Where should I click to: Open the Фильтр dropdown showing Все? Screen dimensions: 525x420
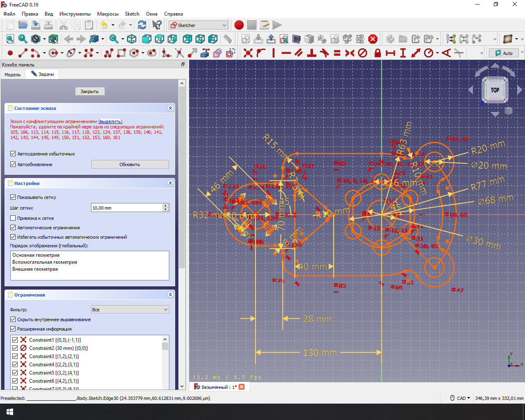coord(130,310)
